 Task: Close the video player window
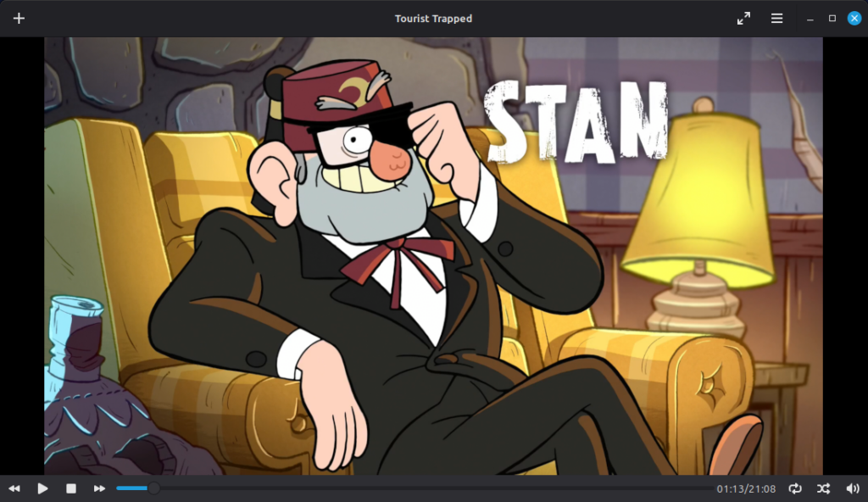click(854, 19)
